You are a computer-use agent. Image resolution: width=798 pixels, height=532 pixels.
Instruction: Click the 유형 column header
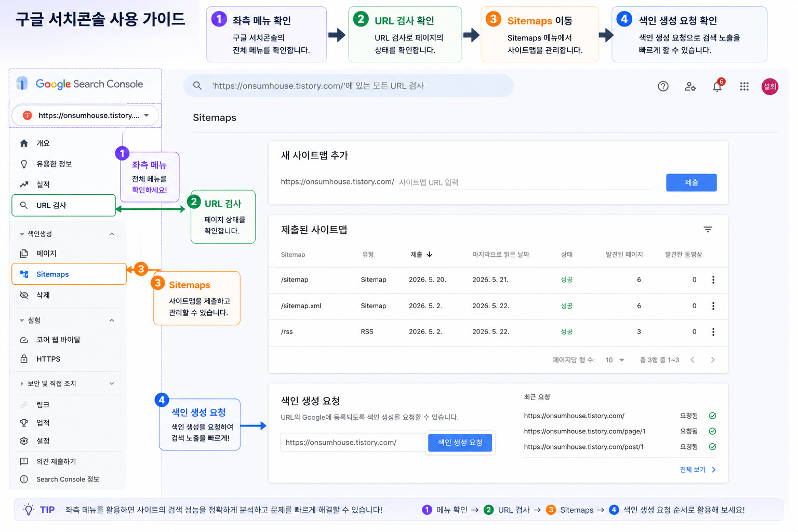click(368, 255)
